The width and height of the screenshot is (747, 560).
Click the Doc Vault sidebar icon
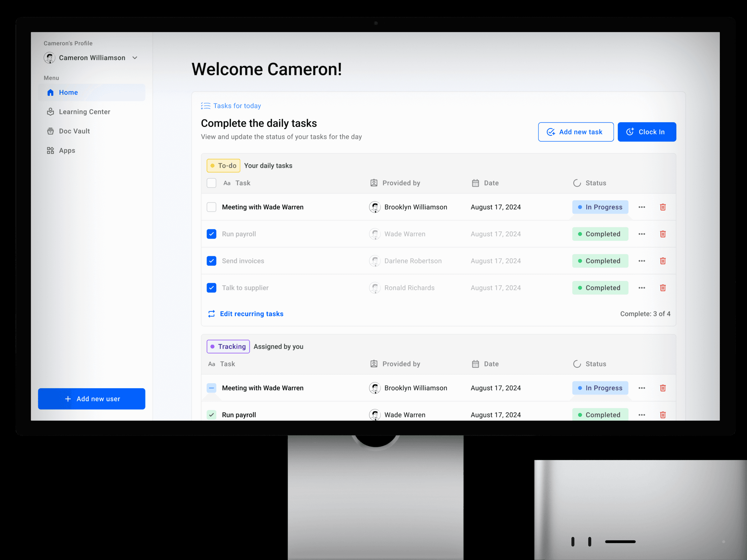(50, 131)
